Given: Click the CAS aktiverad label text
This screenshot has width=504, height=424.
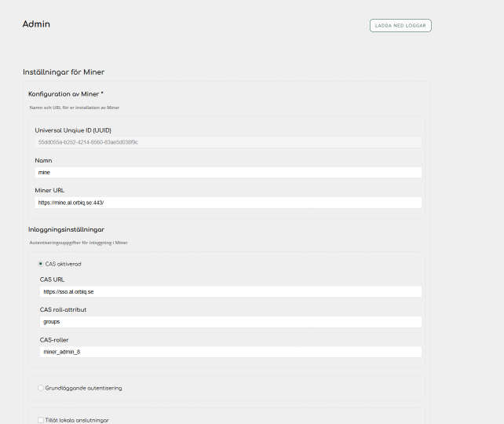Looking at the screenshot, I should [63, 264].
